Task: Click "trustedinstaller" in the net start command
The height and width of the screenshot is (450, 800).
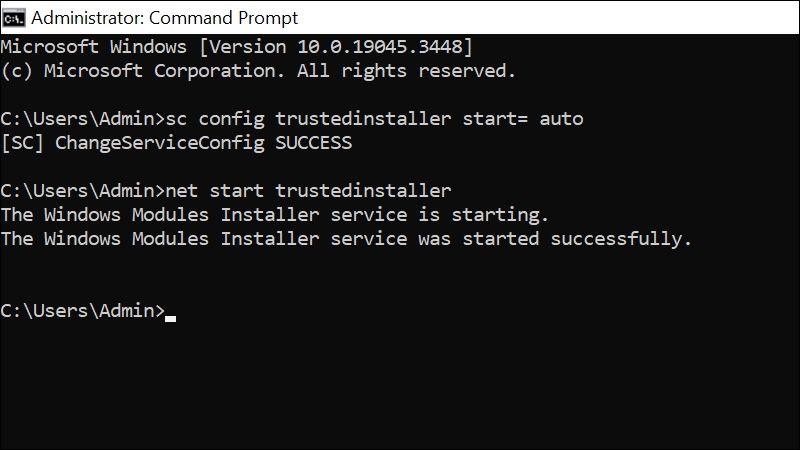Action: pyautogui.click(x=363, y=191)
